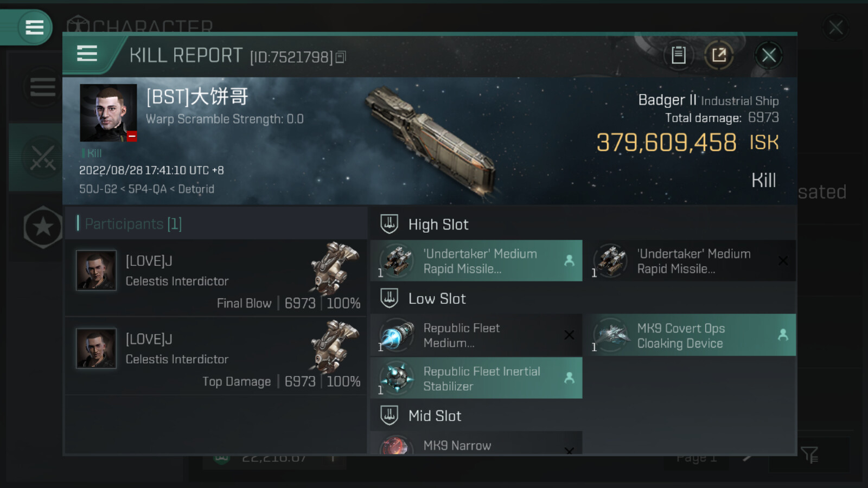Click the victim pilot portrait
The height and width of the screenshot is (488, 868).
click(108, 113)
